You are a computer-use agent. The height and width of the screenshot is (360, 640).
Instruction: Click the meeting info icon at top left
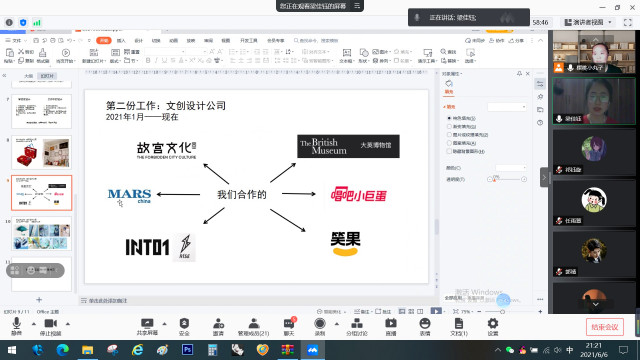pyautogui.click(x=9, y=22)
